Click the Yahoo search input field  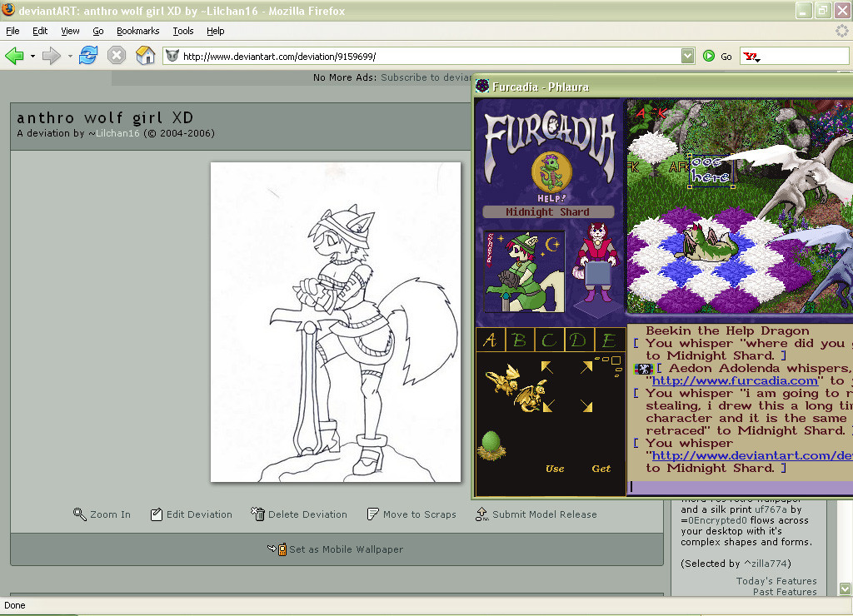[804, 56]
